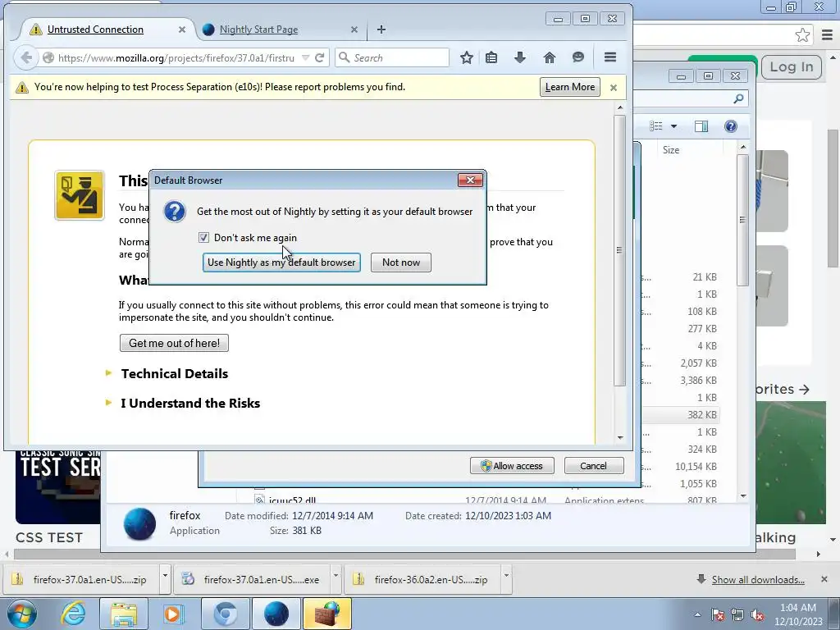Dismiss the e10s notification bar

pyautogui.click(x=614, y=87)
